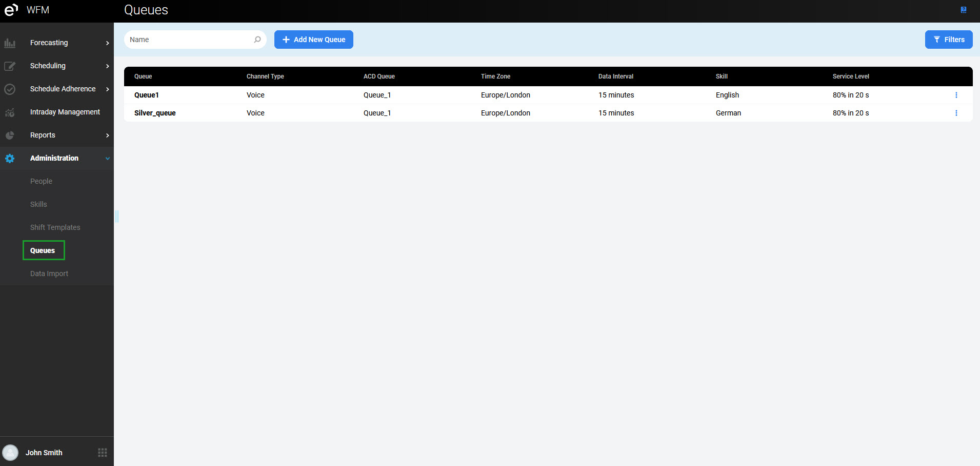Click the Reports pie chart icon

click(10, 135)
